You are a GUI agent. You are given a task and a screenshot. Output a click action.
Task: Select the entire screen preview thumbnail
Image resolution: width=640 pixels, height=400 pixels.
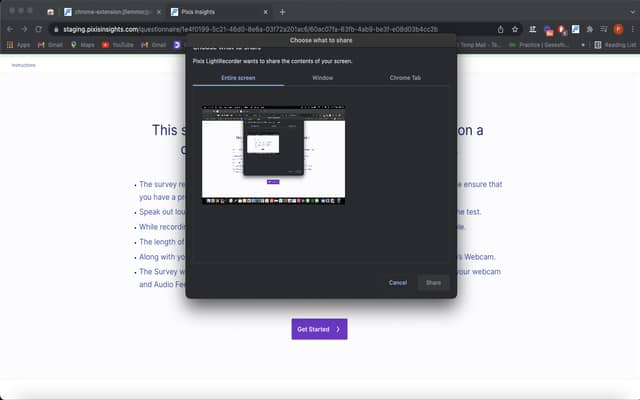pyautogui.click(x=273, y=155)
